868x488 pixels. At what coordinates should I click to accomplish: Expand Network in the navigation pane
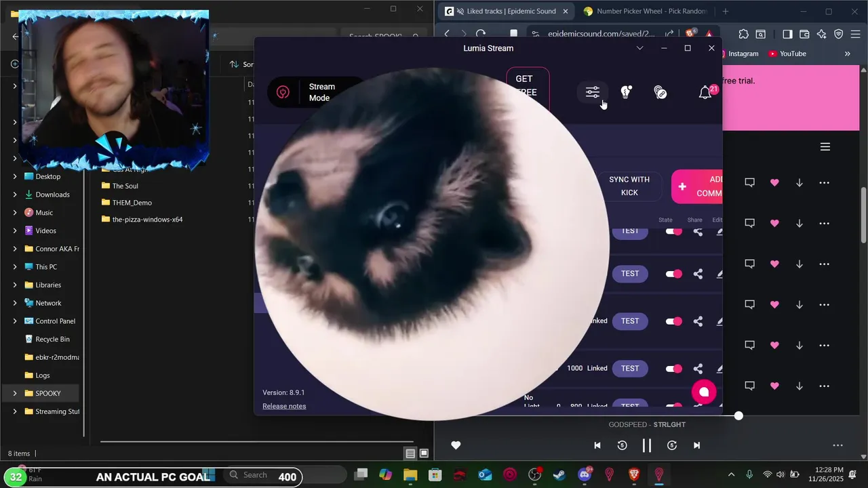[x=15, y=303]
